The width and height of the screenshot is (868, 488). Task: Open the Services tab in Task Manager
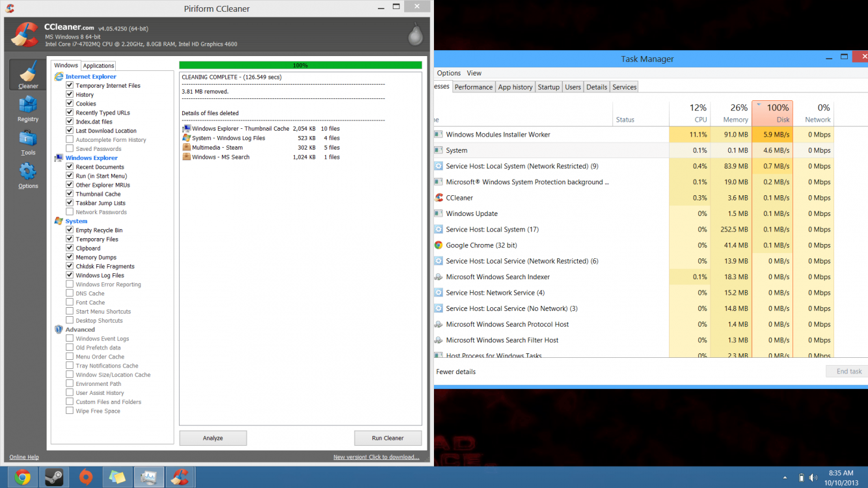pos(625,87)
